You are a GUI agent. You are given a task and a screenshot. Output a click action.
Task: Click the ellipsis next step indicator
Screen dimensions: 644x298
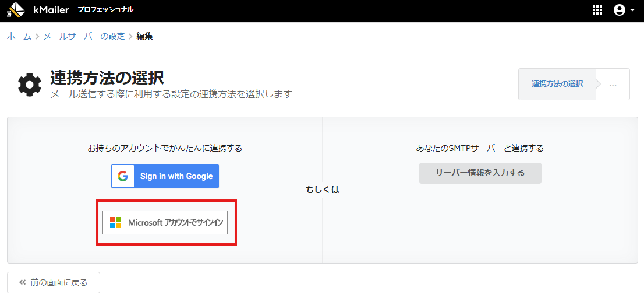[x=613, y=85]
